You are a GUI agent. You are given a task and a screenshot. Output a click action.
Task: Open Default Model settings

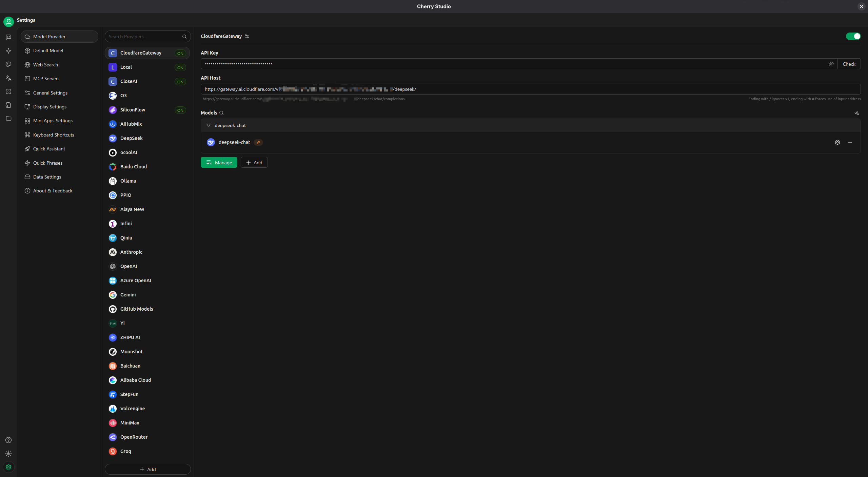pyautogui.click(x=59, y=50)
